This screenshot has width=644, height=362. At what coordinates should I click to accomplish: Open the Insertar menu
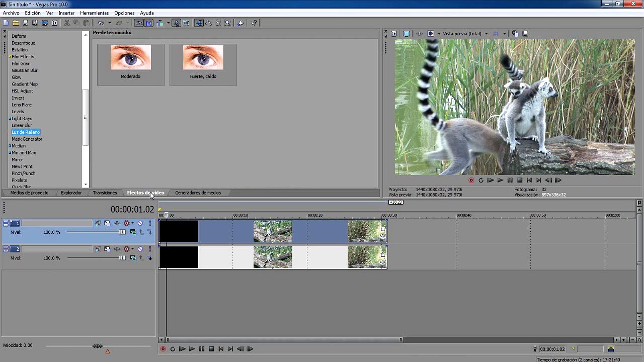pyautogui.click(x=66, y=13)
